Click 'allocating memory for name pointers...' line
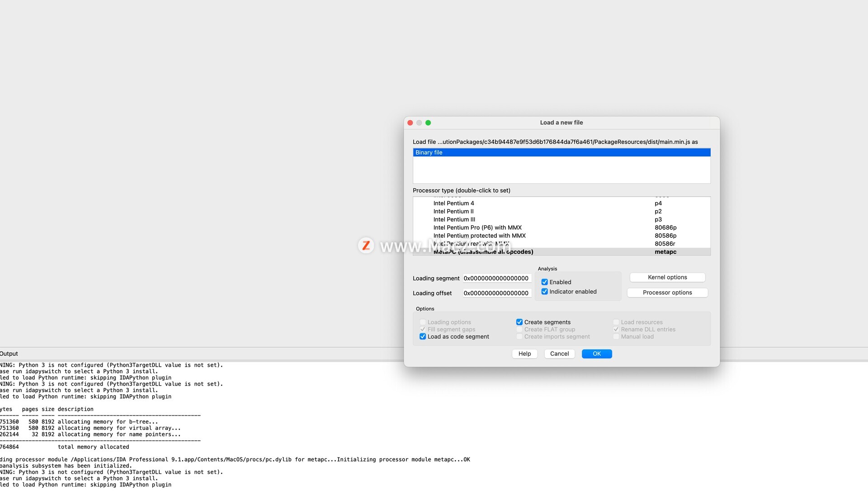The width and height of the screenshot is (868, 491). (119, 434)
